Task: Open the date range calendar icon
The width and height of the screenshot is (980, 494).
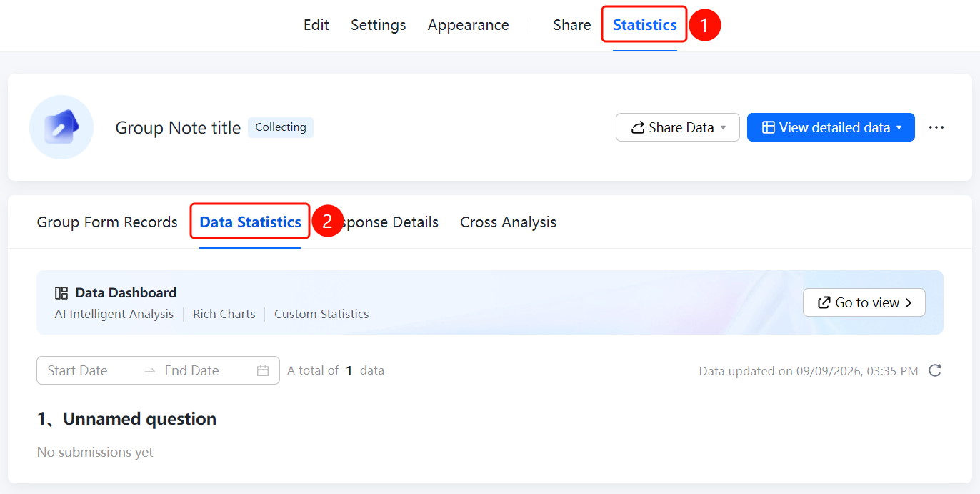Action: 263,370
